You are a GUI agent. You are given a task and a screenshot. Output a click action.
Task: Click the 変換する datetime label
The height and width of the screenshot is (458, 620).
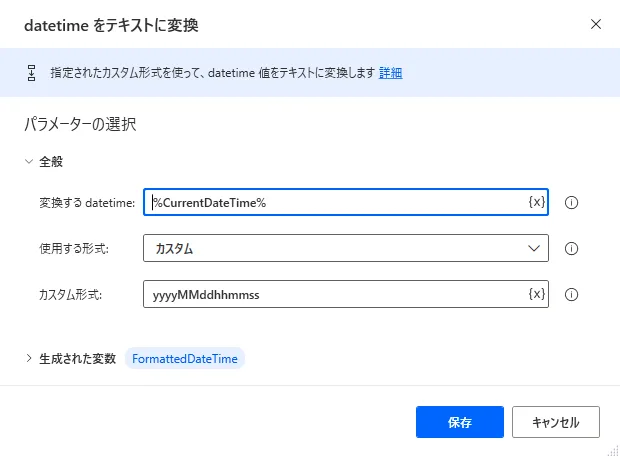[87, 203]
